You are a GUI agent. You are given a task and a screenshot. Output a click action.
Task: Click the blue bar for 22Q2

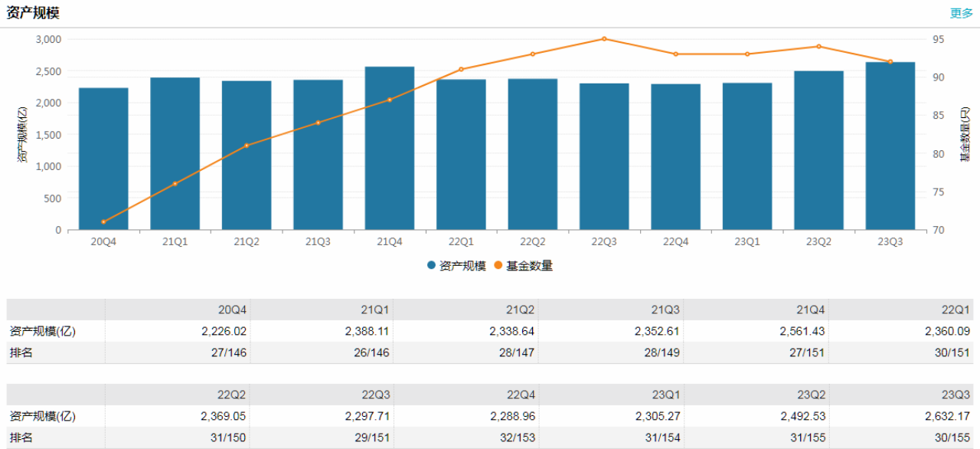tap(533, 155)
